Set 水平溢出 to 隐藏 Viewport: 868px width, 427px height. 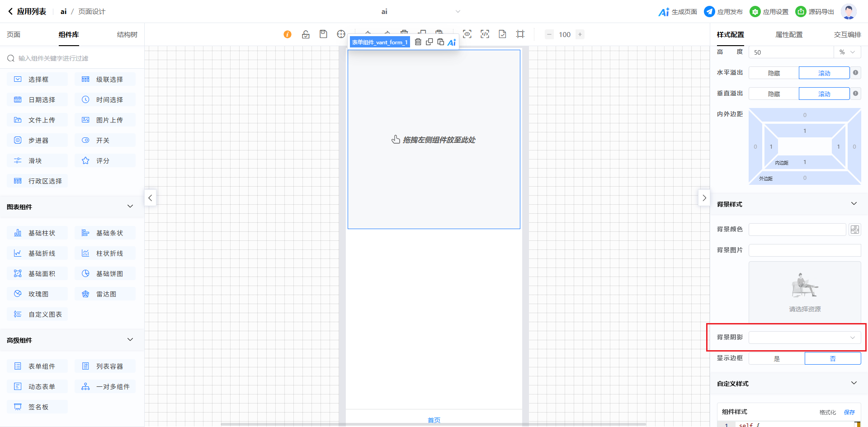click(774, 73)
